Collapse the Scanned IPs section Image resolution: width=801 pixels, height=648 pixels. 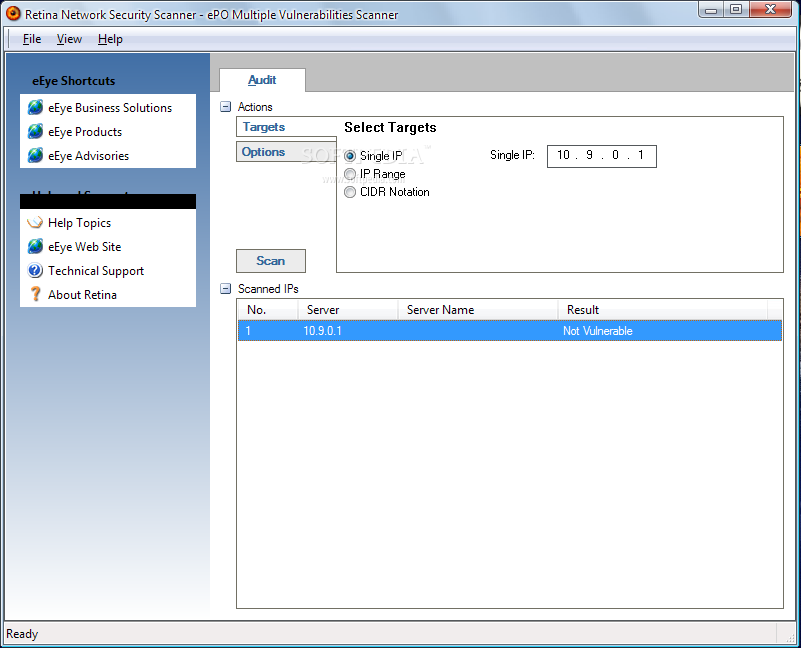pos(225,289)
